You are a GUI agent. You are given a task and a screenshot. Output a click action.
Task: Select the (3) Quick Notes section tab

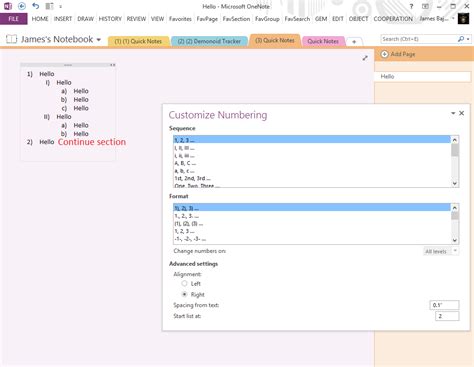[275, 40]
